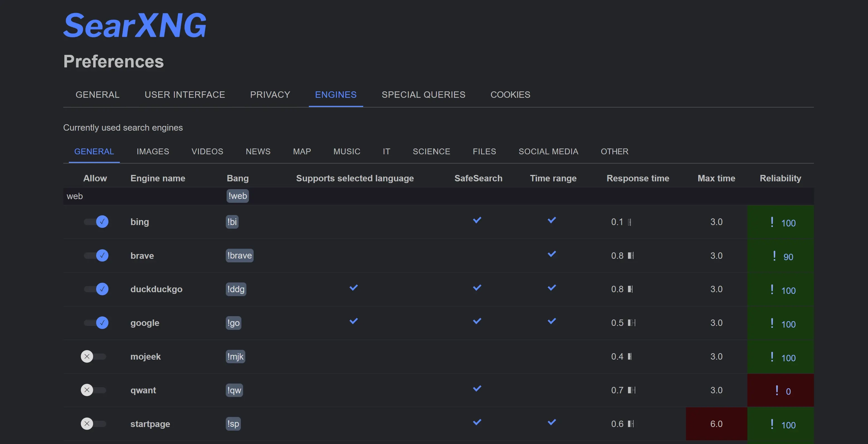The image size is (868, 444).
Task: Open the Privacy preferences tab
Action: pos(270,95)
